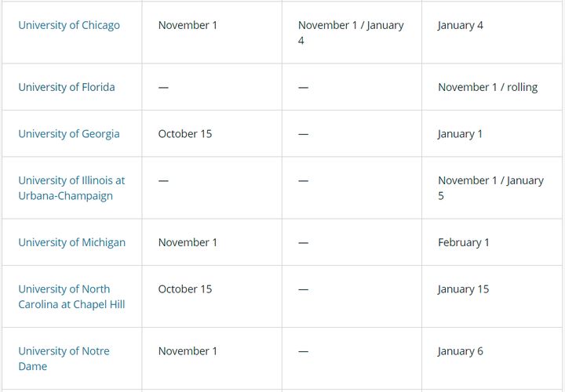Open the University of Chicago link

tap(69, 25)
